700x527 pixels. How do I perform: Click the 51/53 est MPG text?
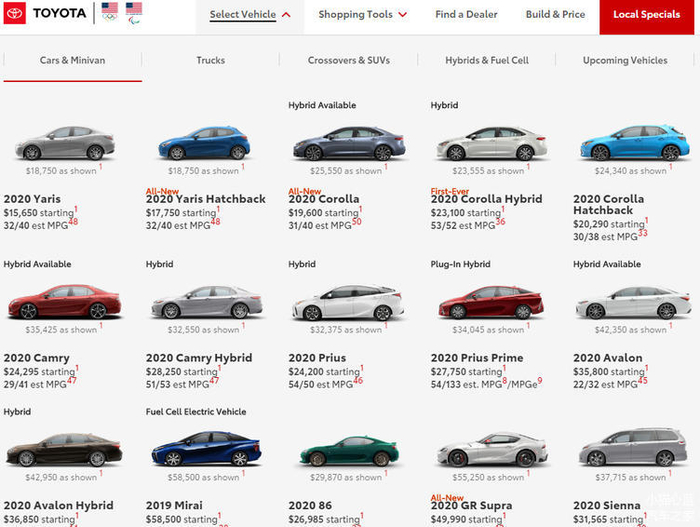[x=178, y=385]
